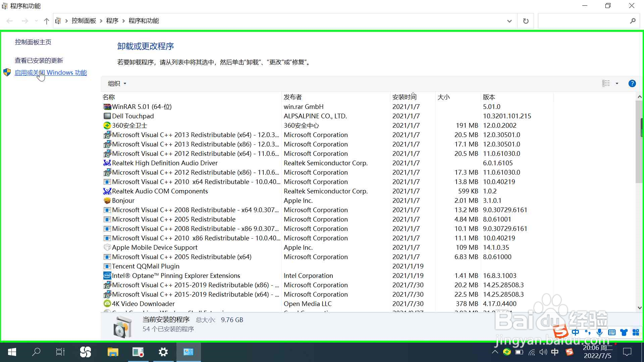Sort list by 大小 column
Viewport: 644px width, 362px height.
(458, 97)
